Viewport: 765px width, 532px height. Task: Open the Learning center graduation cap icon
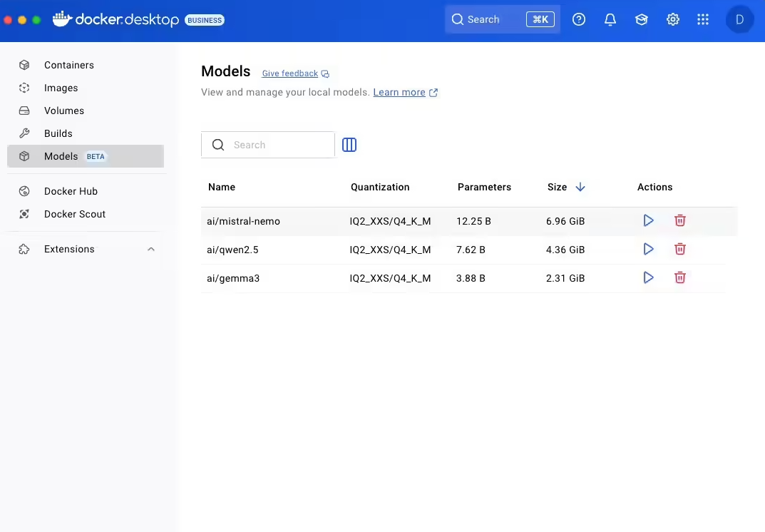641,19
